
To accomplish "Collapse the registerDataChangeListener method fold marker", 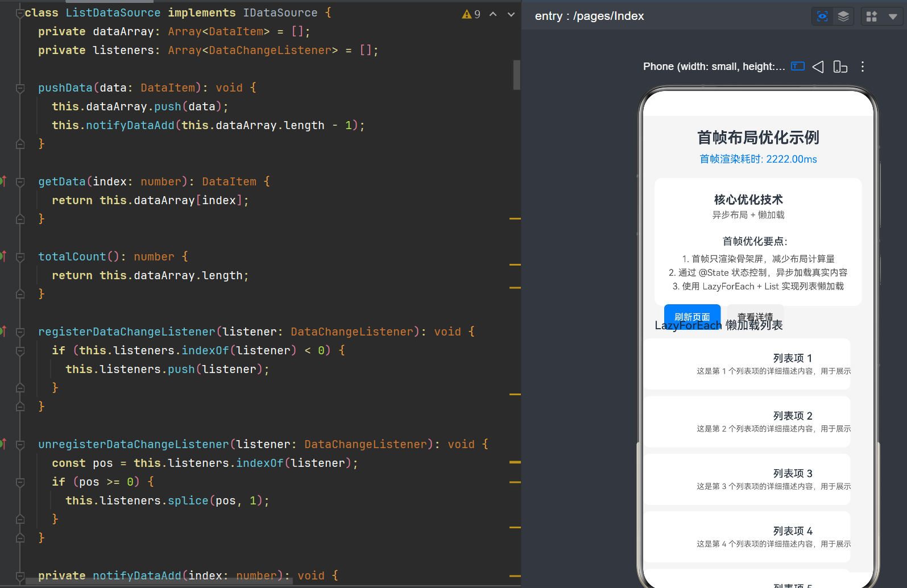I will point(20,332).
